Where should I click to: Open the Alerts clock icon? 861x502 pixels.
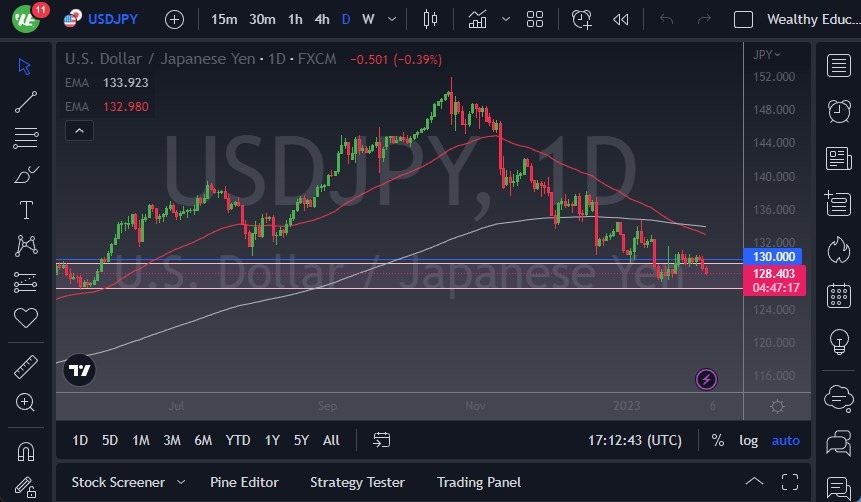coord(839,111)
